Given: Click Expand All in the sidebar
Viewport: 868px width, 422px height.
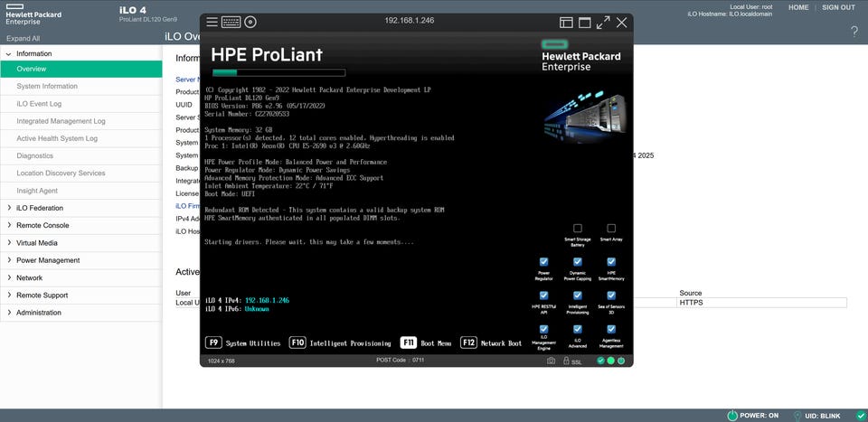Looking at the screenshot, I should tap(23, 39).
